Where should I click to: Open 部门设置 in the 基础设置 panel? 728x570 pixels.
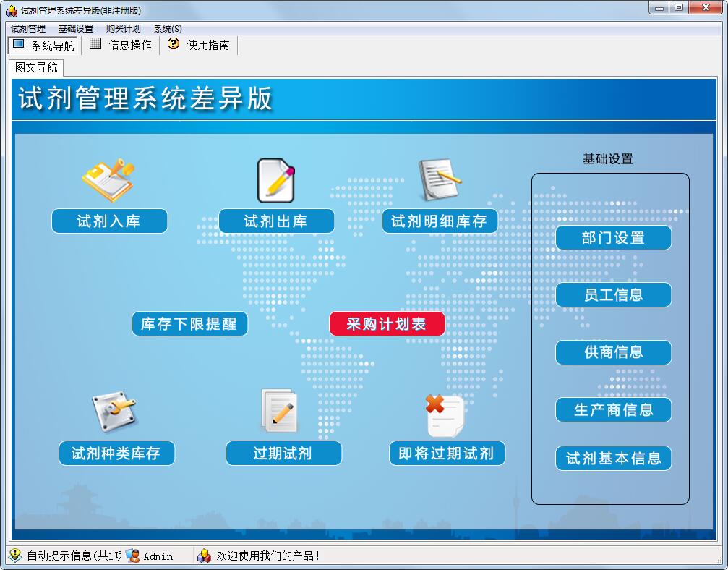613,238
